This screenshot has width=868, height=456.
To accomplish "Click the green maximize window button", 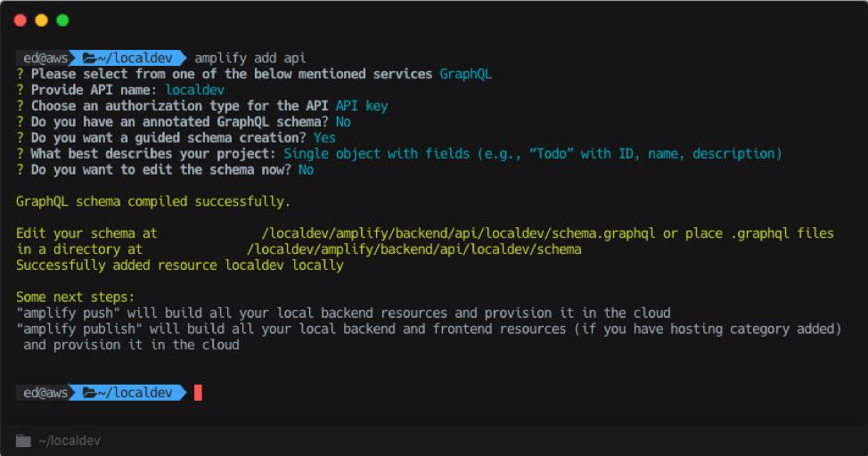I will [x=62, y=20].
